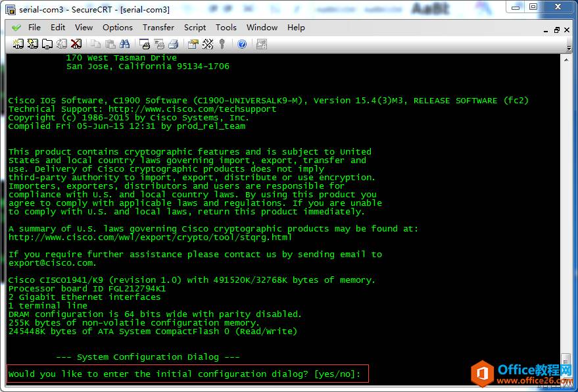Click the http://www.cisco.com/techsupport line
The image size is (578, 392).
pos(142,109)
